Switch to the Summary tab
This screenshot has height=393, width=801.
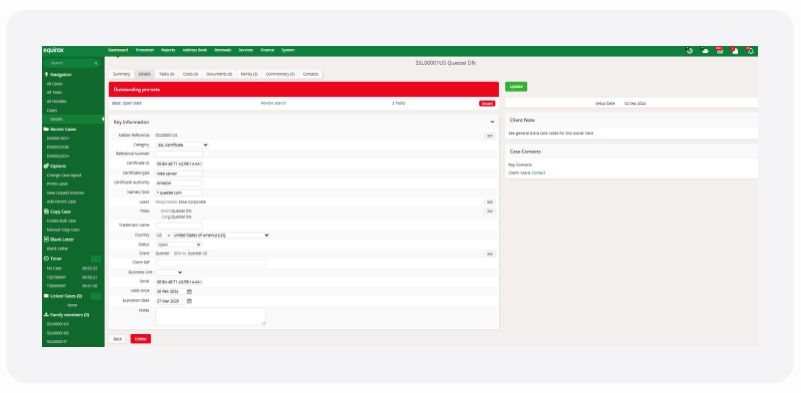(x=122, y=74)
